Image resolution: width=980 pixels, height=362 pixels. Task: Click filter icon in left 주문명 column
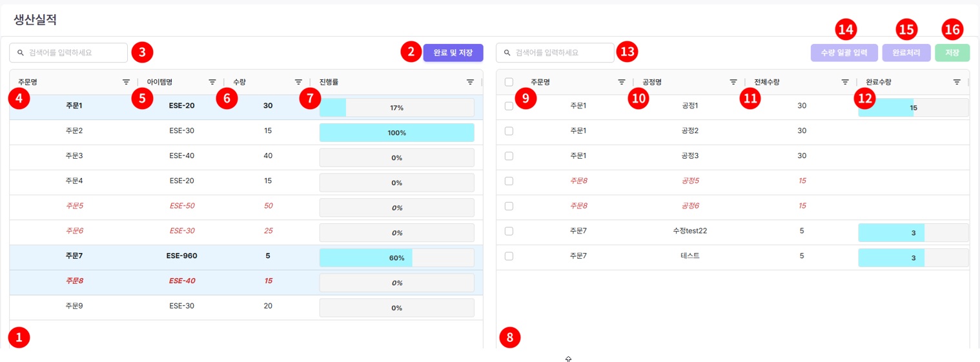point(127,82)
